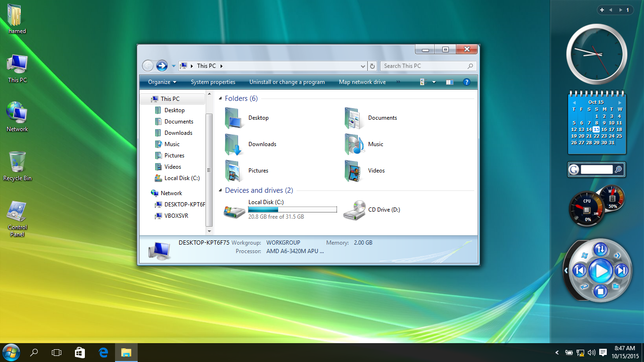Image resolution: width=644 pixels, height=362 pixels.
Task: Launch Microsoft Edge from the taskbar
Action: tap(103, 352)
